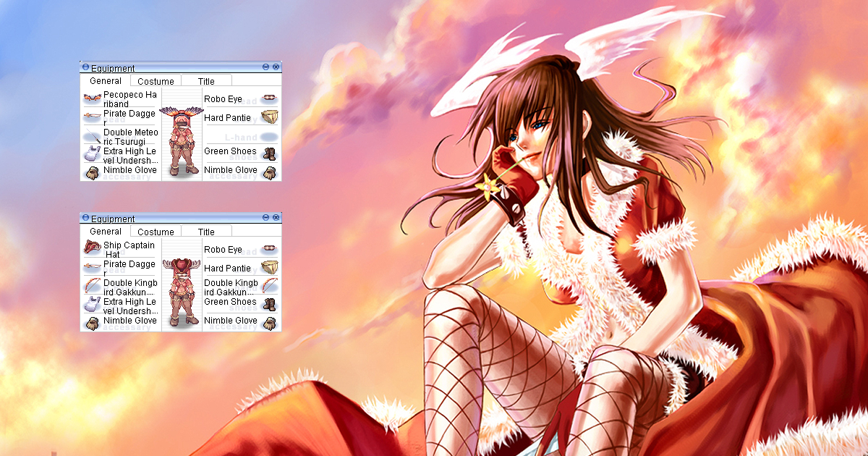Image resolution: width=868 pixels, height=456 pixels.
Task: Click round title icon of Pecopeco Hairband Equipment window
Action: (x=85, y=67)
